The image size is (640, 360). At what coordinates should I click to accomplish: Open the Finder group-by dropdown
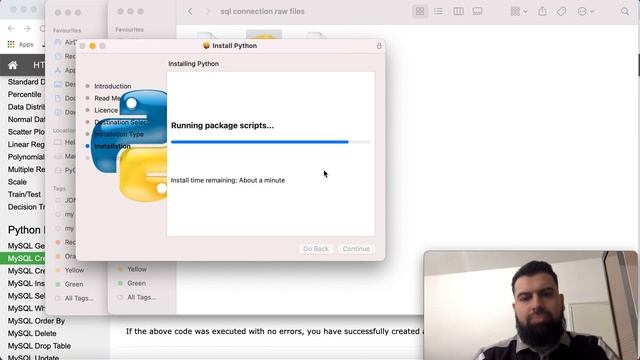tap(519, 11)
